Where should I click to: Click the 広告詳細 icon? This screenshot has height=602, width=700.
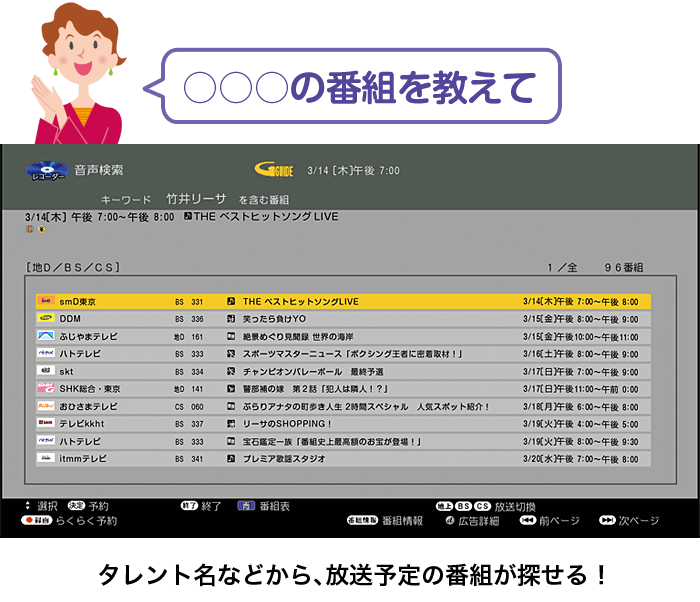450,521
